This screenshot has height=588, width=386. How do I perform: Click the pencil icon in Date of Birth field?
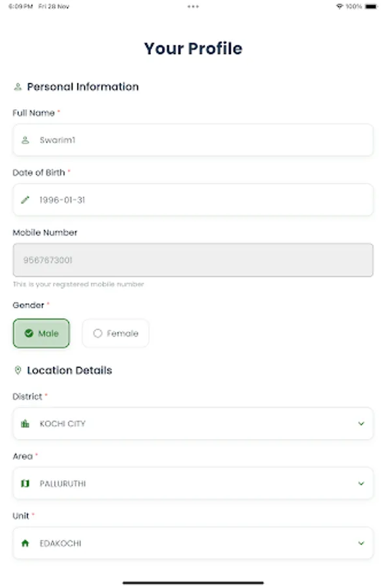pyautogui.click(x=25, y=199)
